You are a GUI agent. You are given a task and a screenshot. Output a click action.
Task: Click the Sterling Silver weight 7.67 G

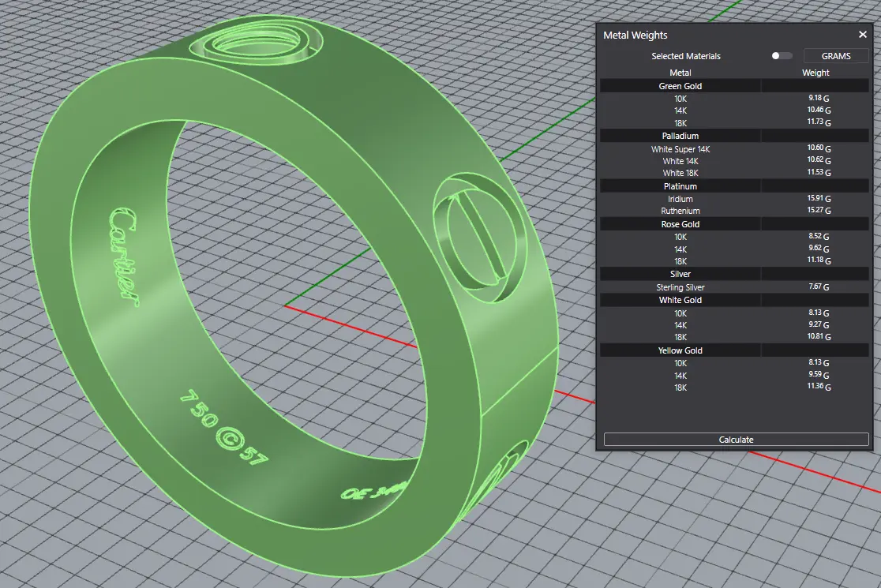(819, 287)
